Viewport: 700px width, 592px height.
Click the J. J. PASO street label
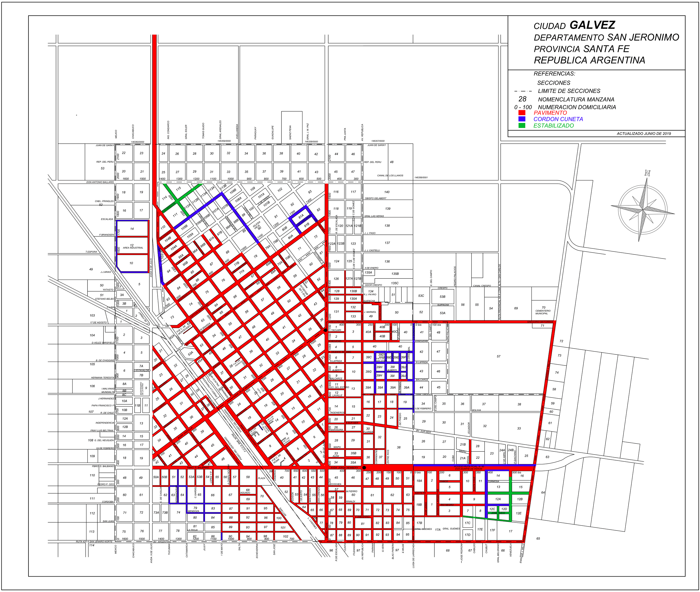coord(370,233)
